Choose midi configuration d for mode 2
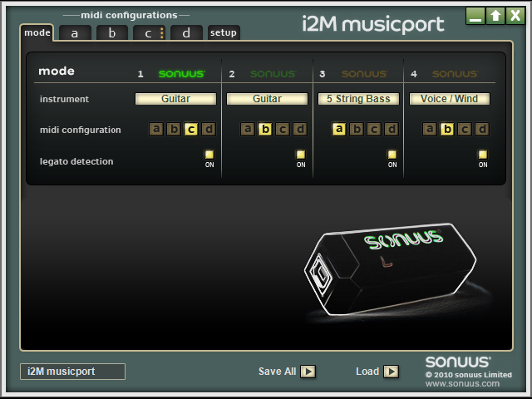532x399 pixels. coord(300,130)
